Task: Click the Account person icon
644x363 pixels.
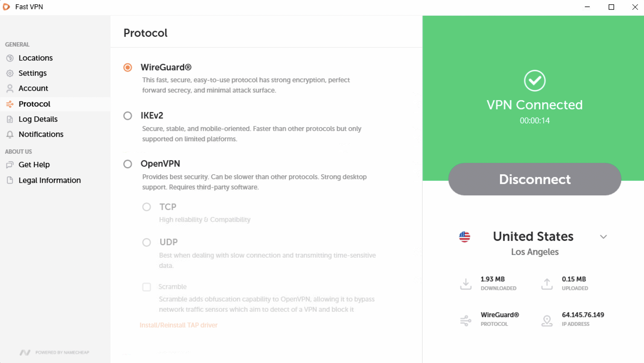Action: click(10, 88)
